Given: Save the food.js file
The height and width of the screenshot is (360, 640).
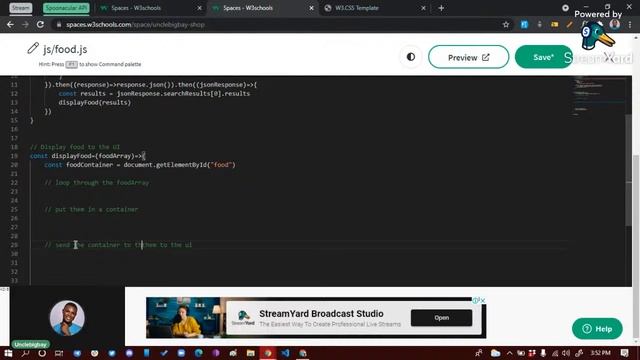Looking at the screenshot, I should point(543,57).
